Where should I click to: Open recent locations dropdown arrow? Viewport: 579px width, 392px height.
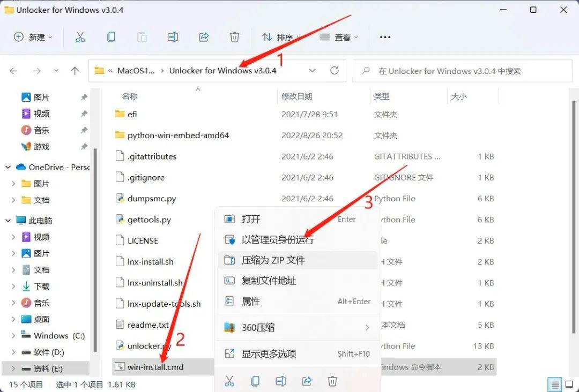pos(56,71)
